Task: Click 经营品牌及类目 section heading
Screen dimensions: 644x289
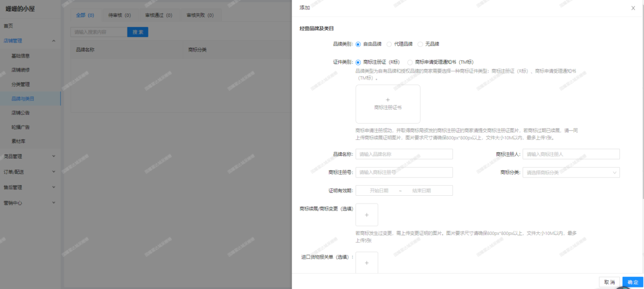Action: coord(317,28)
